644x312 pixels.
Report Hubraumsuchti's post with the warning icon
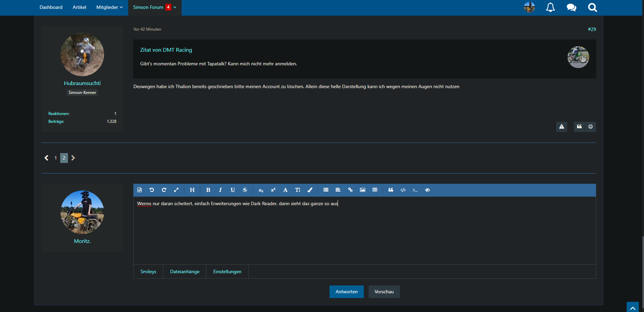(561, 127)
